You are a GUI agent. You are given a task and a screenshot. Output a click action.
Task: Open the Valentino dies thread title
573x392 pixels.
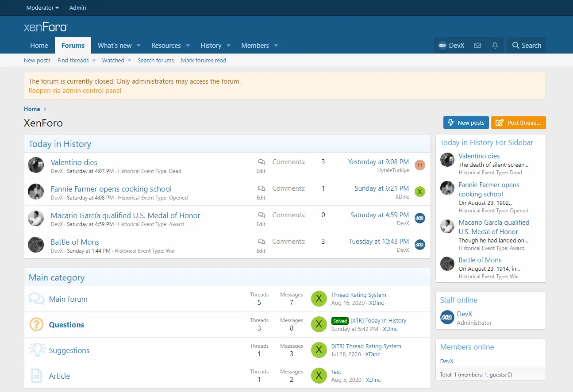point(74,162)
